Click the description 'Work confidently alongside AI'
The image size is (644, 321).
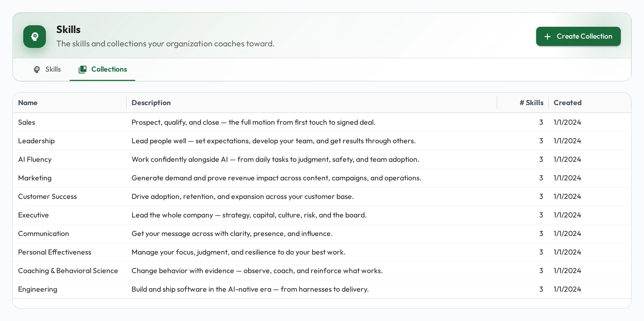275,159
